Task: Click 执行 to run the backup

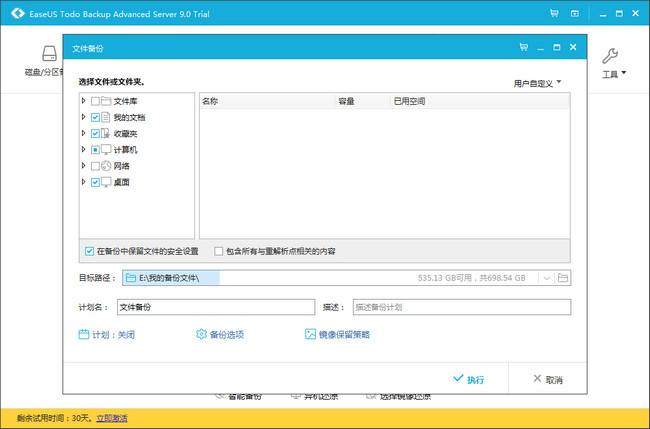Action: 468,379
